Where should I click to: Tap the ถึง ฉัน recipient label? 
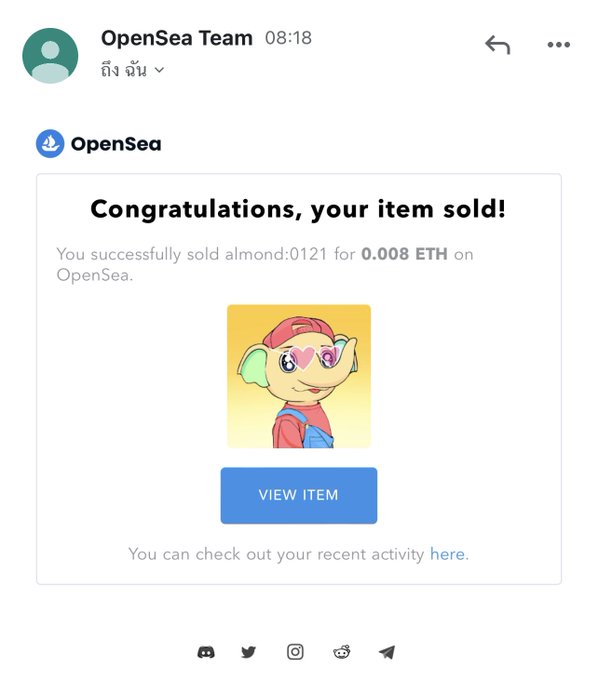124,70
